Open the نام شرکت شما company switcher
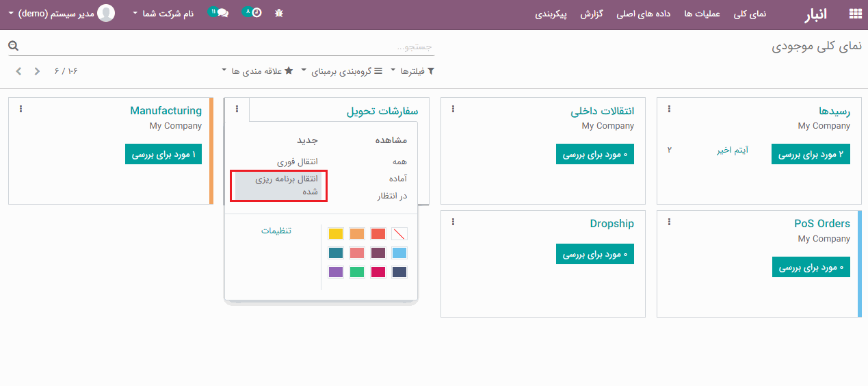Screen dimensions: 868x386 pos(163,13)
